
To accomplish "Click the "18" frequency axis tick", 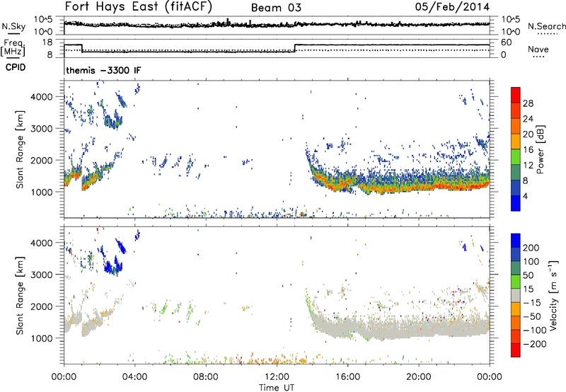I will click(x=47, y=42).
